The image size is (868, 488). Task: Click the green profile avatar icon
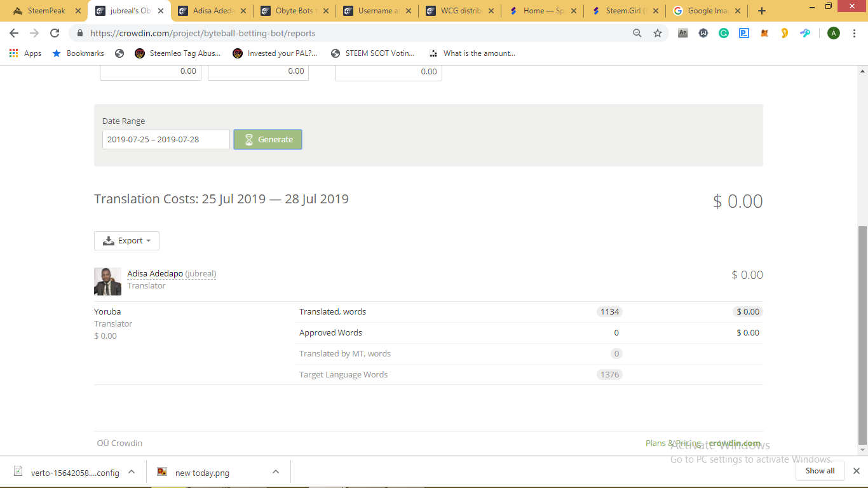[834, 33]
